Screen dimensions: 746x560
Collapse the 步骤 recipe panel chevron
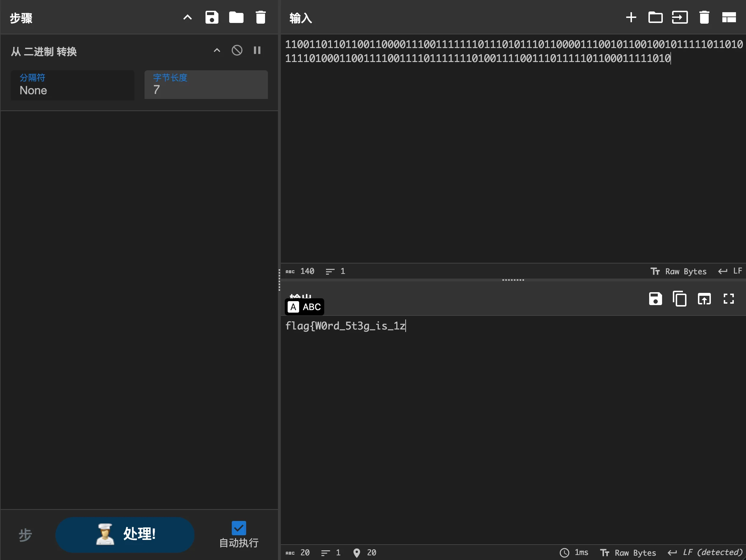[x=187, y=17]
